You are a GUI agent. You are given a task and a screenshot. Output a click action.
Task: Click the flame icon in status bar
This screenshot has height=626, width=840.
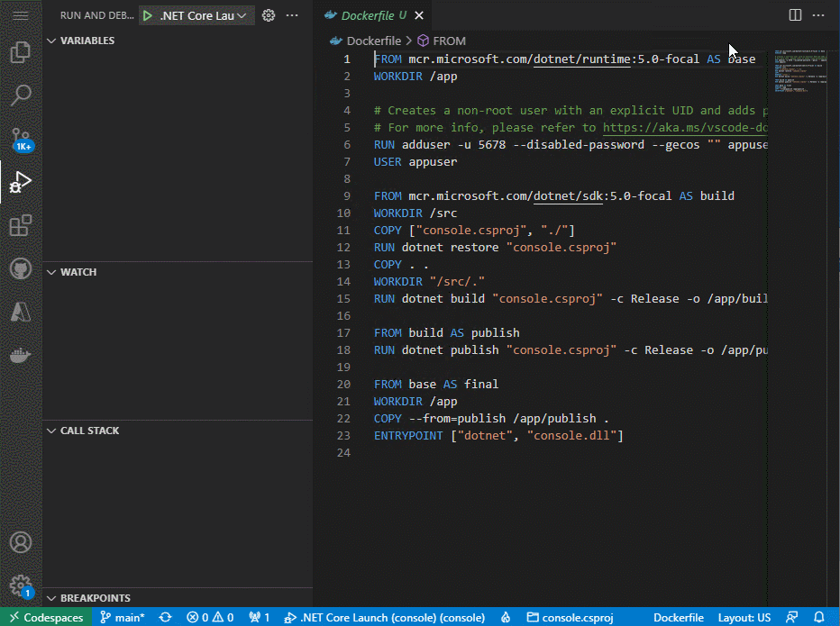point(506,617)
